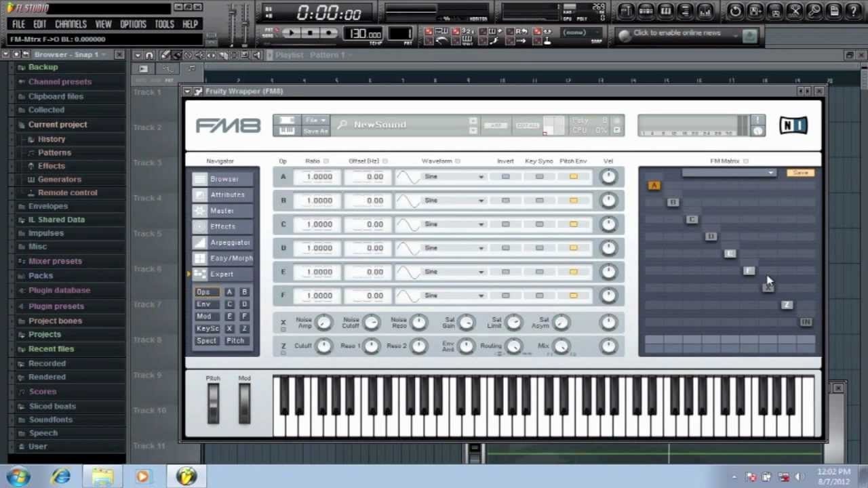The width and height of the screenshot is (868, 488).
Task: Select operator A block in FM Matrix
Action: 654,185
